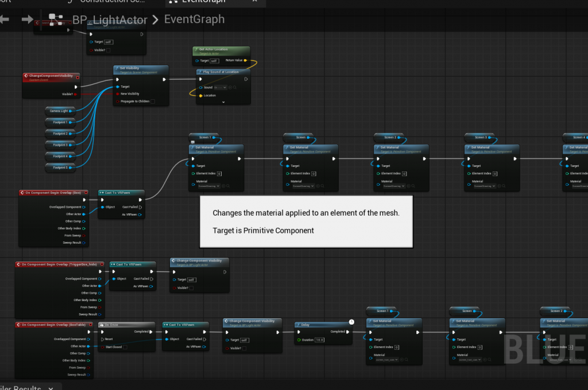Viewport: 588px width, 390px height.
Task: Open the Compiler Results tab
Action: 21,387
